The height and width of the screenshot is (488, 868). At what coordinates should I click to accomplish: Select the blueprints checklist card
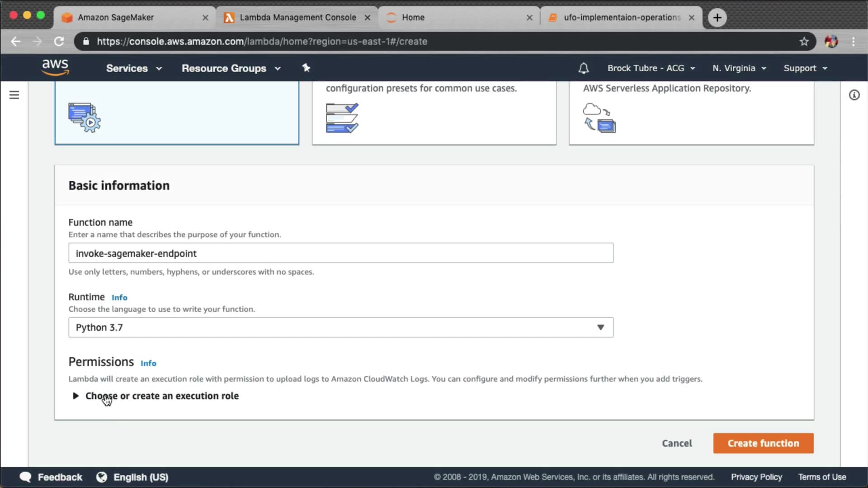pos(434,113)
